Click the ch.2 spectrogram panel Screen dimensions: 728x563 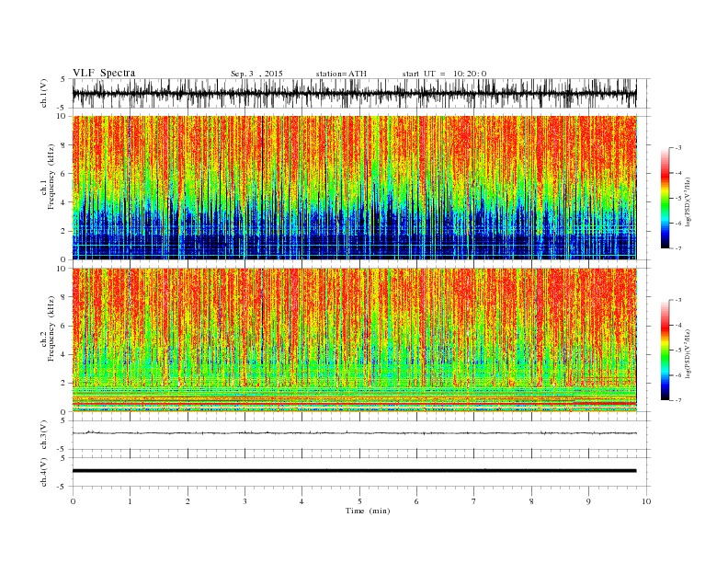[x=355, y=339]
